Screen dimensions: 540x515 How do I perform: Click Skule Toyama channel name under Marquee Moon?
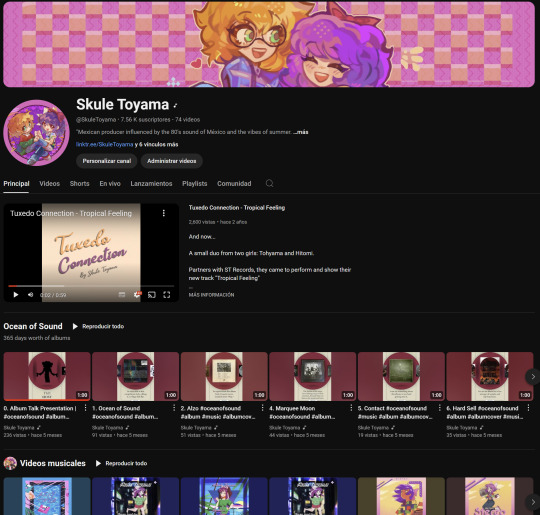[x=284, y=428]
